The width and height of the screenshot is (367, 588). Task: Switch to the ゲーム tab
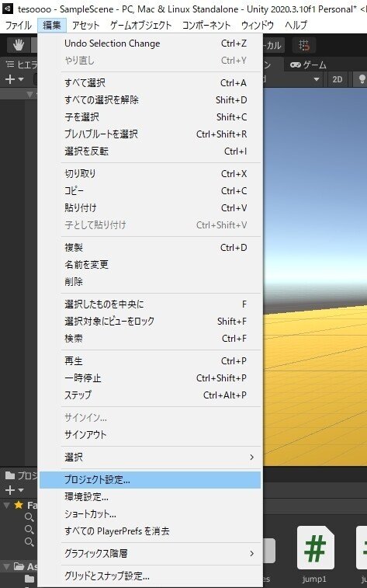tap(308, 65)
